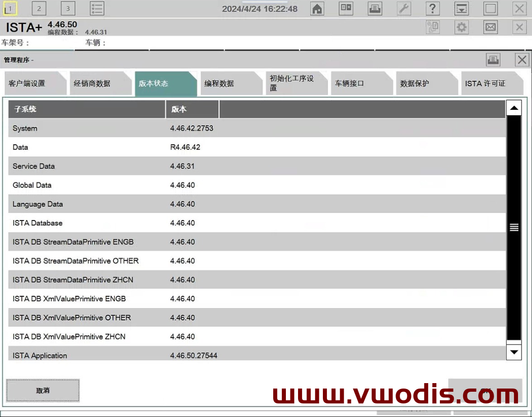Open the copy documents icon
532x417 pixels.
click(x=433, y=27)
